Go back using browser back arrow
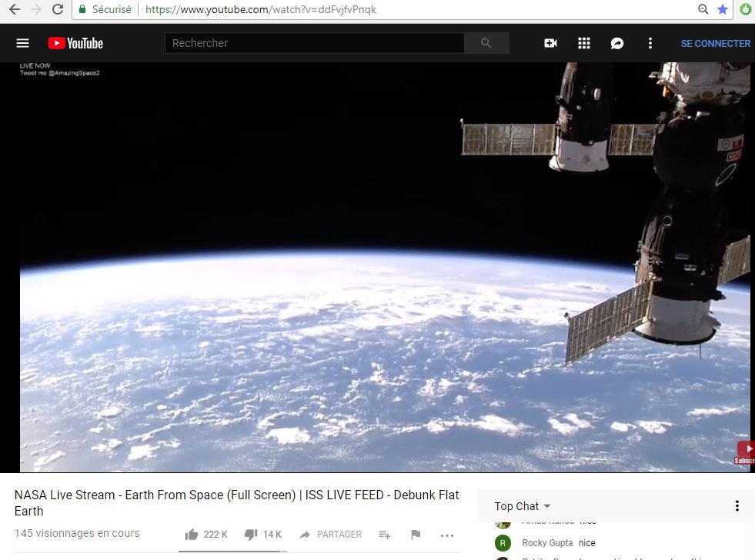 click(15, 9)
